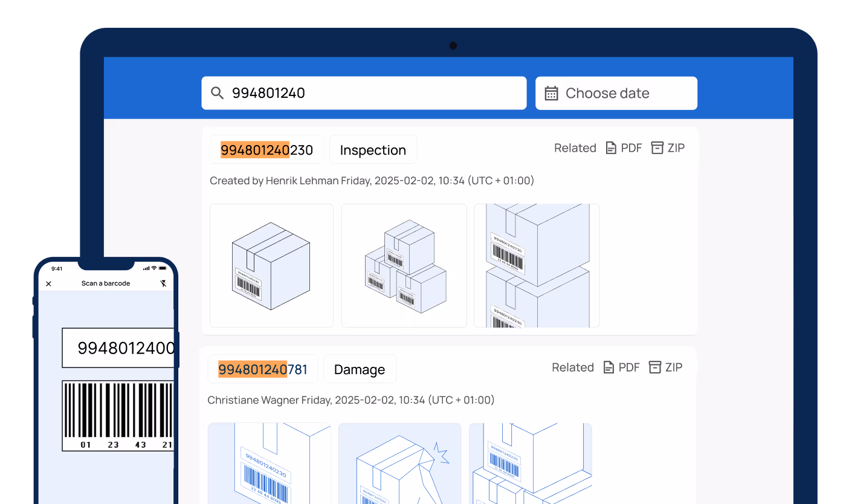Click the Christiane Wagner timestamp text
Image resolution: width=846 pixels, height=504 pixels.
coord(351,400)
